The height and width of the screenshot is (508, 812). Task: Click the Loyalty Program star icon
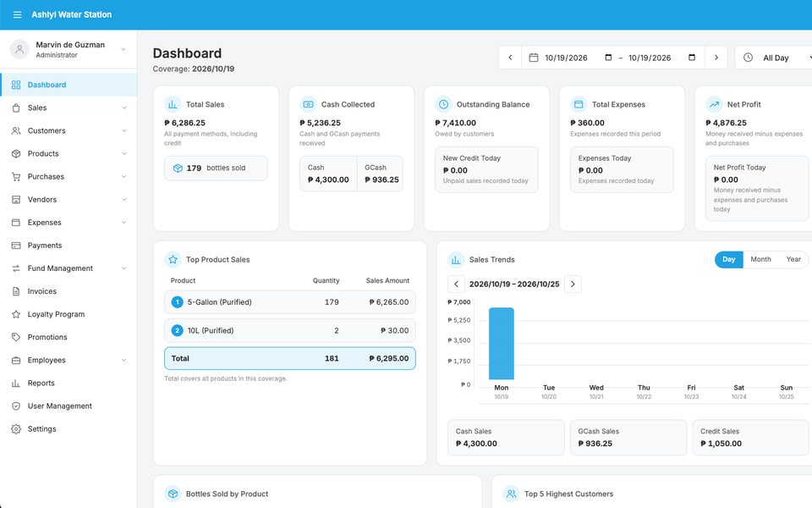coord(16,314)
